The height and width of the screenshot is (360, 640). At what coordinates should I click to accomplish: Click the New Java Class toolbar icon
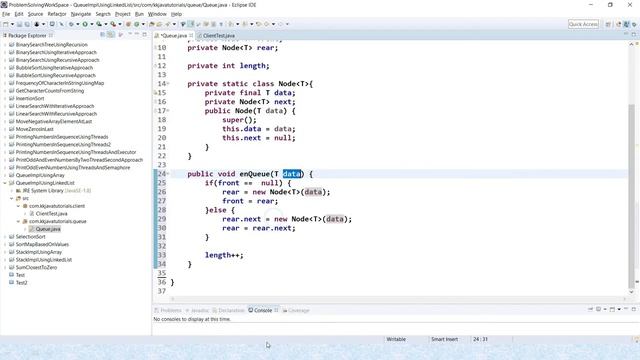click(x=137, y=24)
